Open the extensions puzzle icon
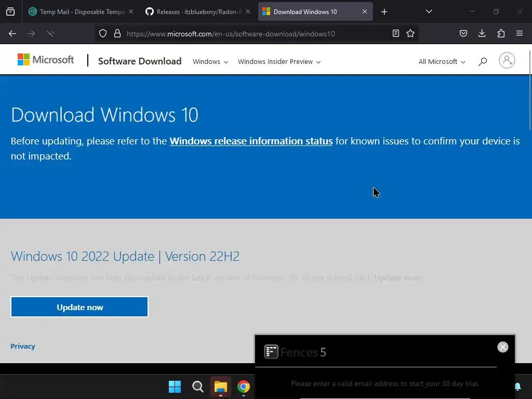Viewport: 532px width, 399px height. point(501,34)
